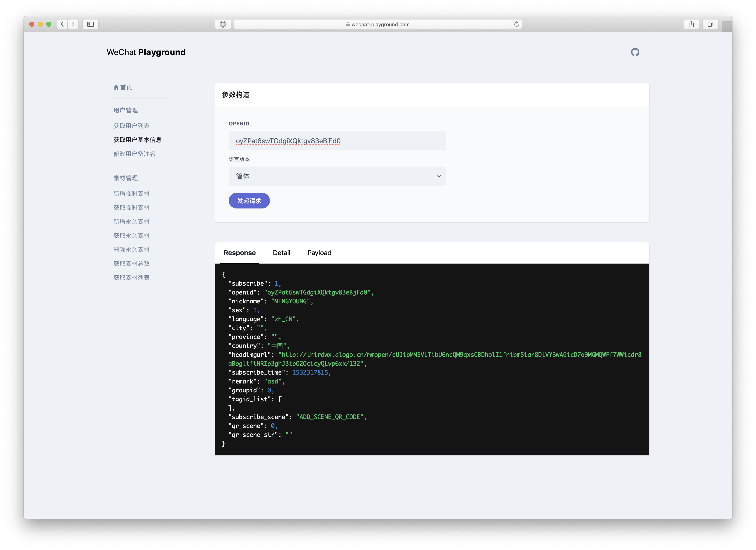Image resolution: width=756 pixels, height=550 pixels.
Task: Open 获取临时素材 in the sidebar
Action: tap(131, 208)
